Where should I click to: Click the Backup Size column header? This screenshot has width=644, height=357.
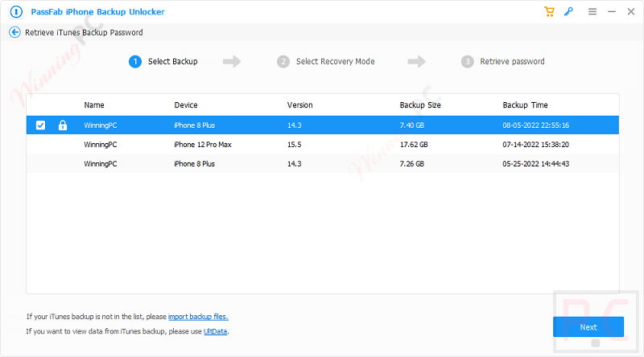pyautogui.click(x=420, y=105)
